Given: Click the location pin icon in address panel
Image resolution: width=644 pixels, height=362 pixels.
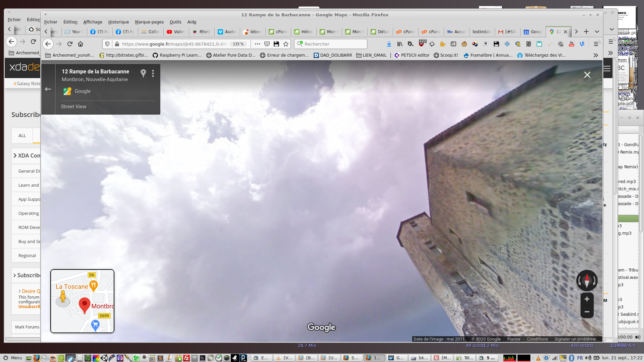Looking at the screenshot, I should pos(143,73).
